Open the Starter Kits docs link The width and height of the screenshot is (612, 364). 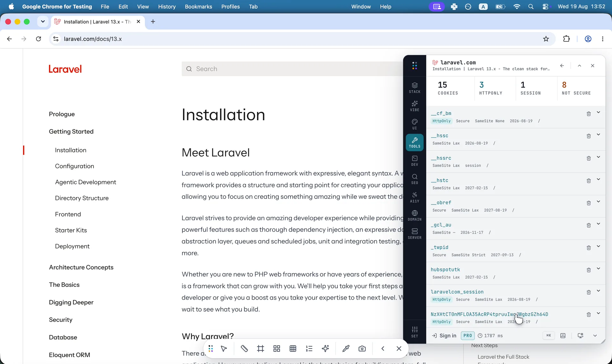pos(71,230)
